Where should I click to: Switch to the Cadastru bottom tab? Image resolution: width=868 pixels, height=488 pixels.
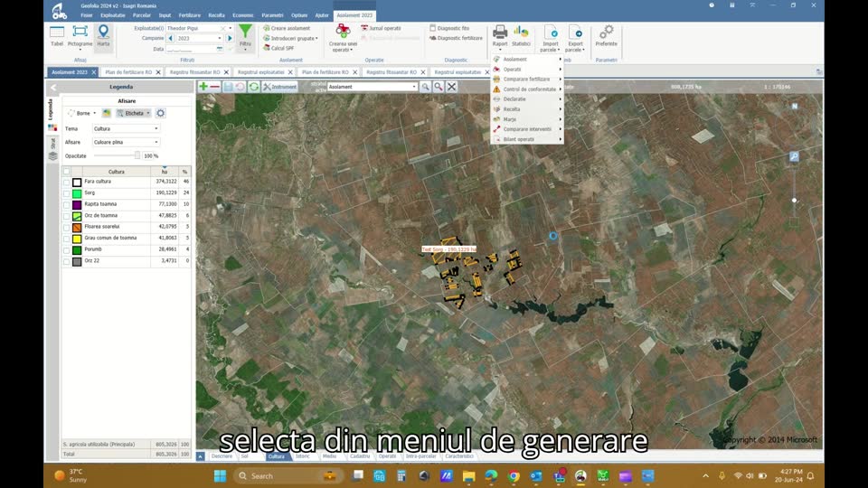[360, 456]
